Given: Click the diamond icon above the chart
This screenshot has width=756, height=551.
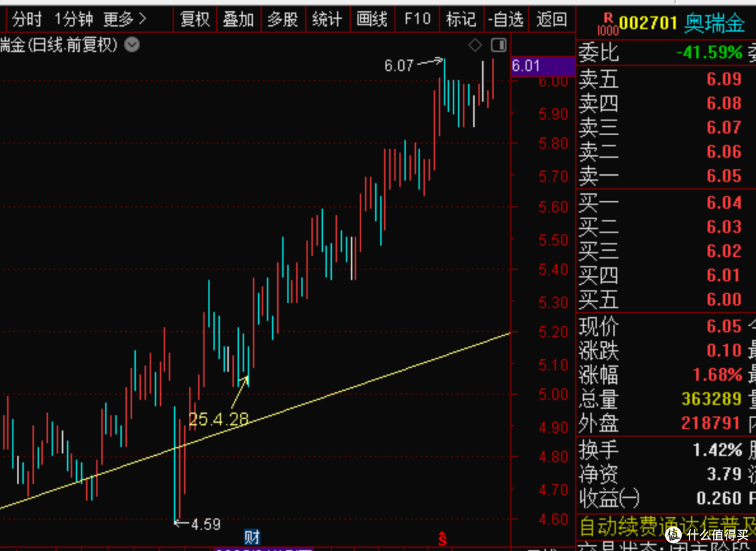Looking at the screenshot, I should (475, 46).
